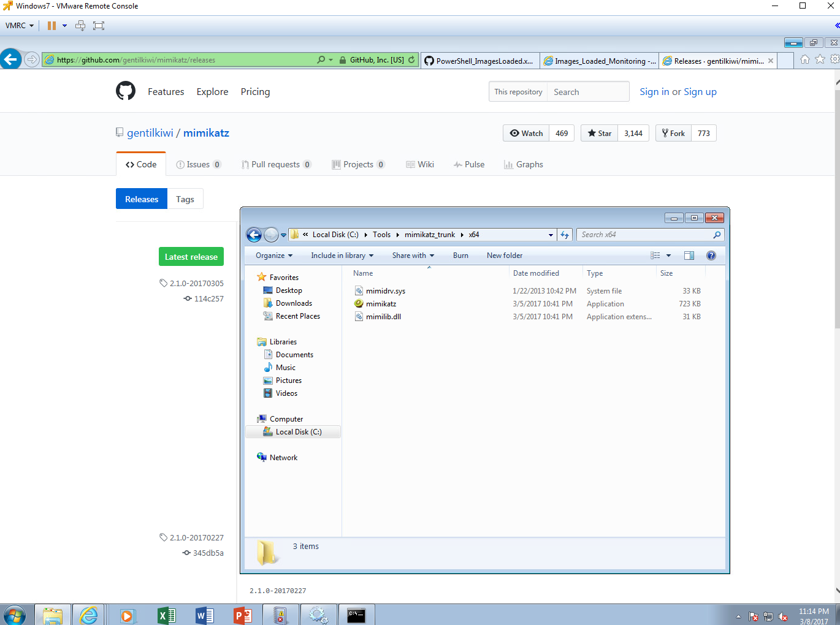
Task: Go back in Internet Explorer browser
Action: point(10,59)
